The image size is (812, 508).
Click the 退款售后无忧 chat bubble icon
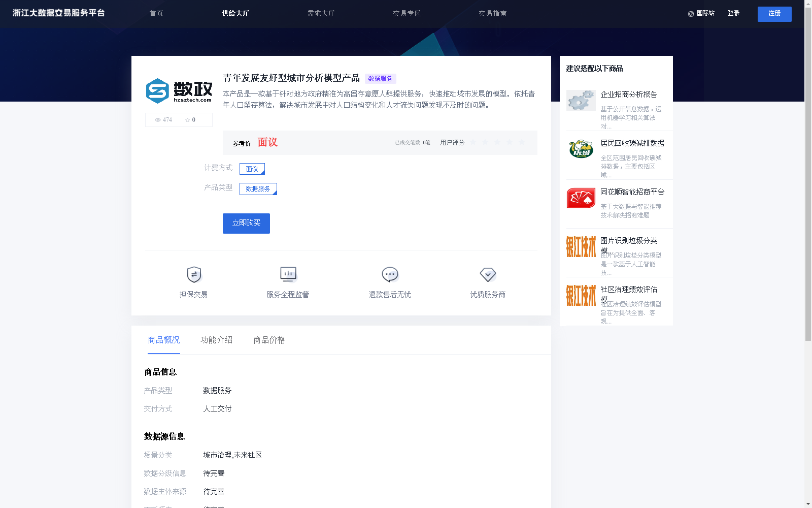pos(390,275)
